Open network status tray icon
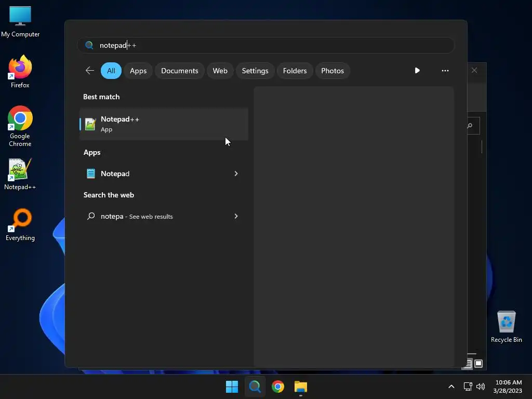This screenshot has width=532, height=399. click(468, 387)
